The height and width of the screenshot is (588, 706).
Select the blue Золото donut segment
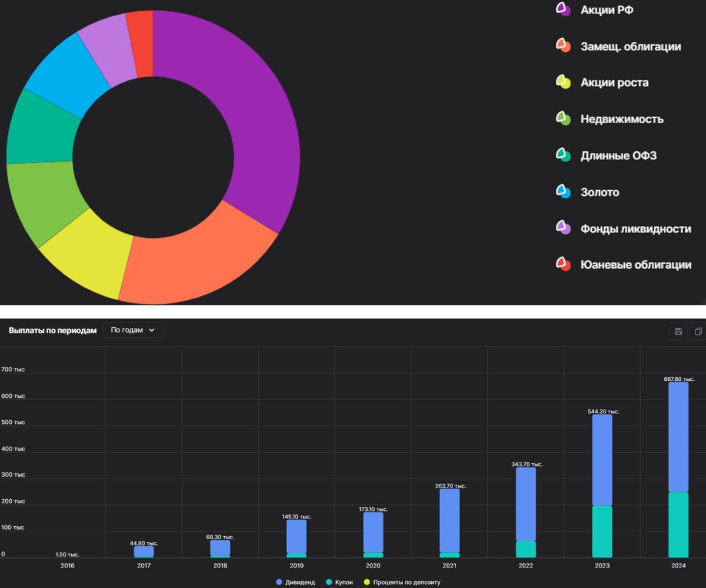tap(68, 77)
